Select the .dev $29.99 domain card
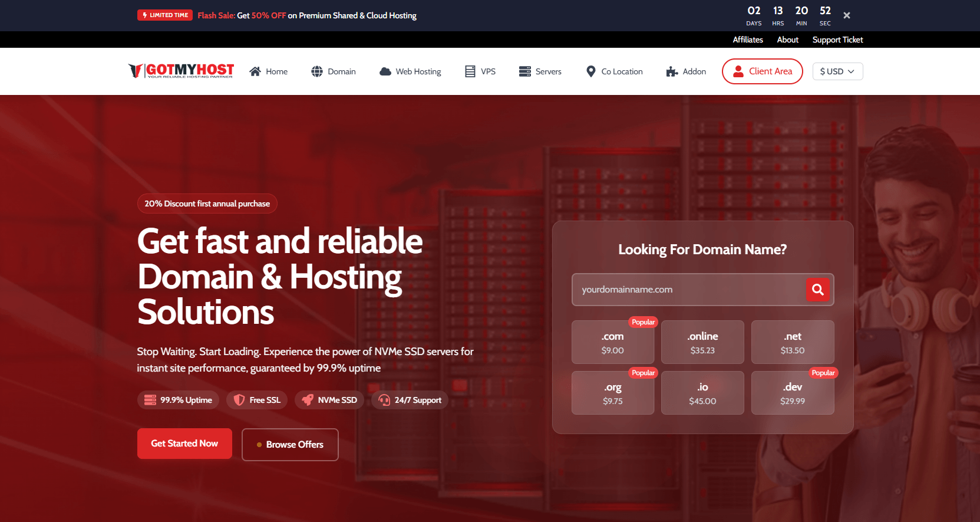 793,393
